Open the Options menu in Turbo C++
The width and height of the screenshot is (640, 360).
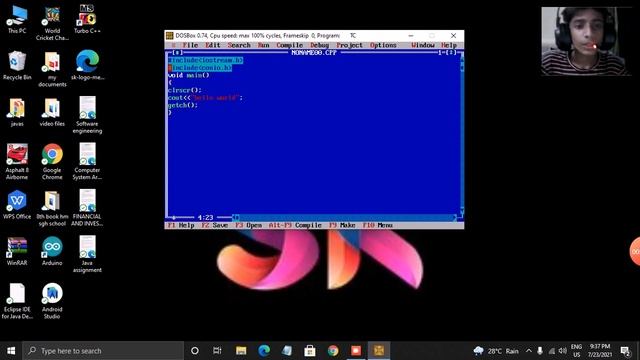[383, 45]
